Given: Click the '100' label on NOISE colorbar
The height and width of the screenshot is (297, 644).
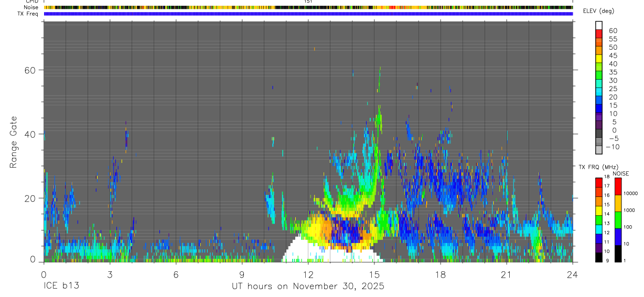Looking at the screenshot, I should [628, 227].
